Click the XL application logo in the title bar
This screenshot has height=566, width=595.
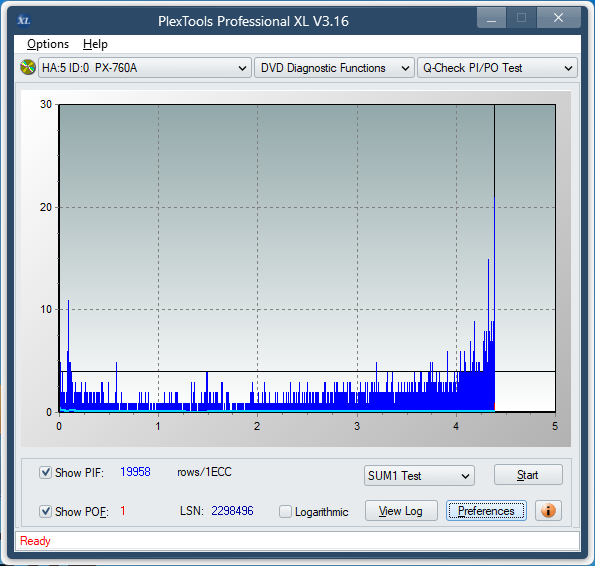pos(24,20)
